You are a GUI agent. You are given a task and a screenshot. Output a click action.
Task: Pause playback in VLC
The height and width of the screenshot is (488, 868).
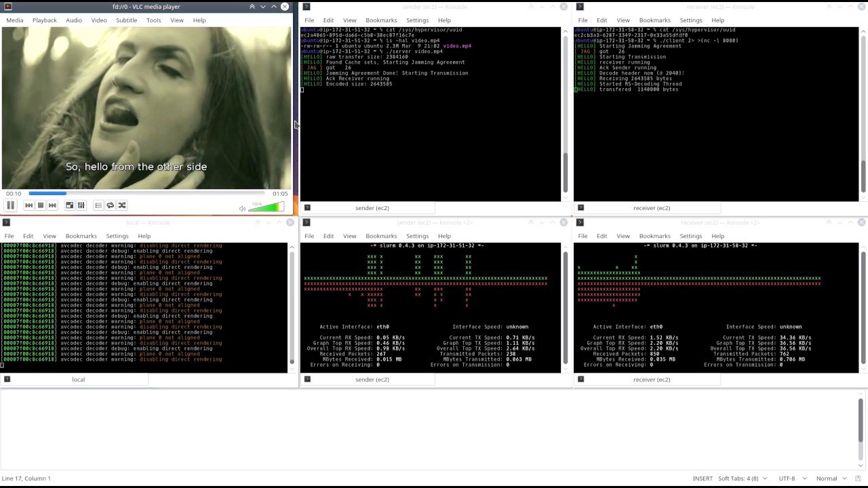[10, 205]
